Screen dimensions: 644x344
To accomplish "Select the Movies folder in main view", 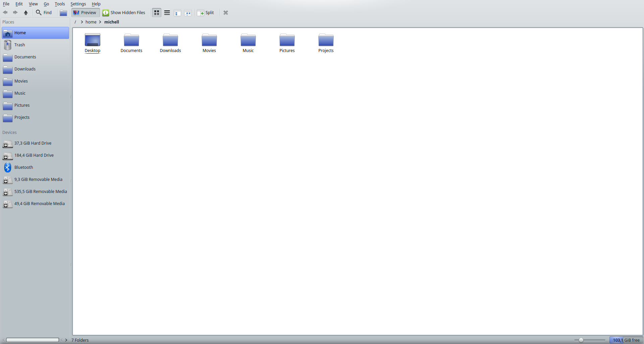I will coord(209,43).
